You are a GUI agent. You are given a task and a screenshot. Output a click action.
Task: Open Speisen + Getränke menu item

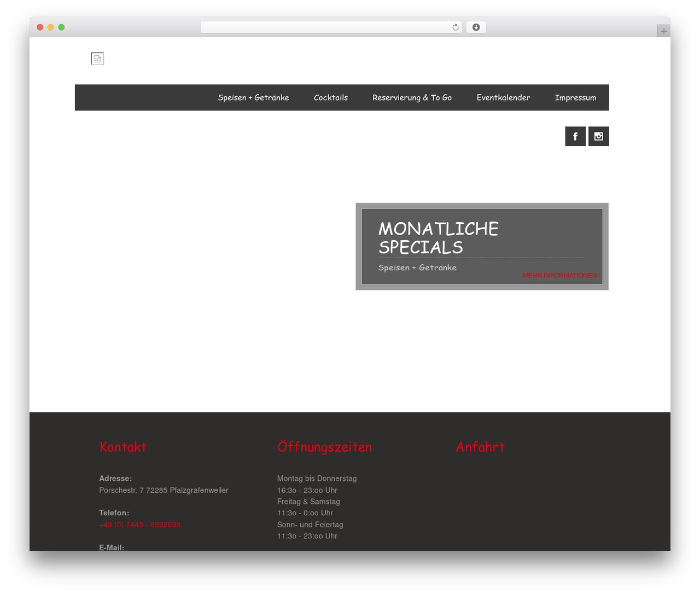tap(253, 97)
